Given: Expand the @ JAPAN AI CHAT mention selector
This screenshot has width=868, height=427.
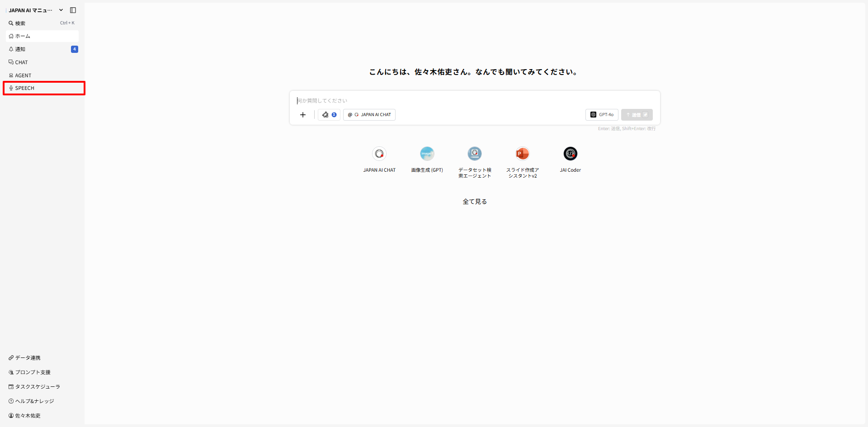Looking at the screenshot, I should click(369, 115).
